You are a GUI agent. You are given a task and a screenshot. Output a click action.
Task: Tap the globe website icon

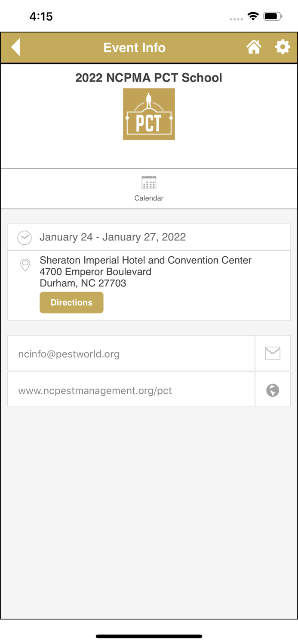[x=273, y=390]
